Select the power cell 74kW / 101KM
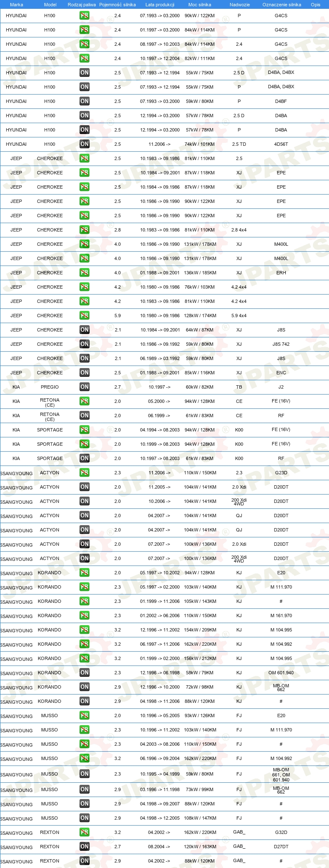Viewport: 329px width, 868px height. click(x=199, y=144)
